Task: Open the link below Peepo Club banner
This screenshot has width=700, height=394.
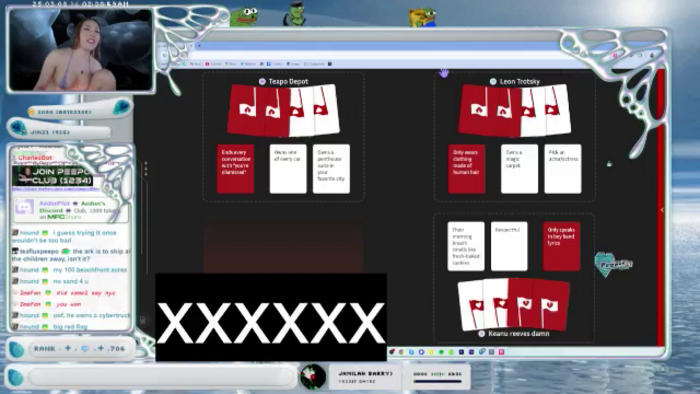Action: point(56,189)
